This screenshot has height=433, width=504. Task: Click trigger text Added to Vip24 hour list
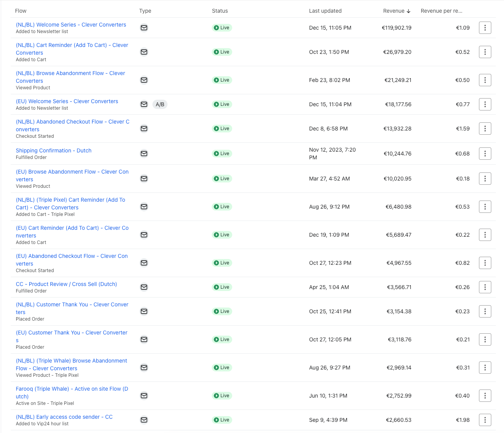(x=42, y=424)
